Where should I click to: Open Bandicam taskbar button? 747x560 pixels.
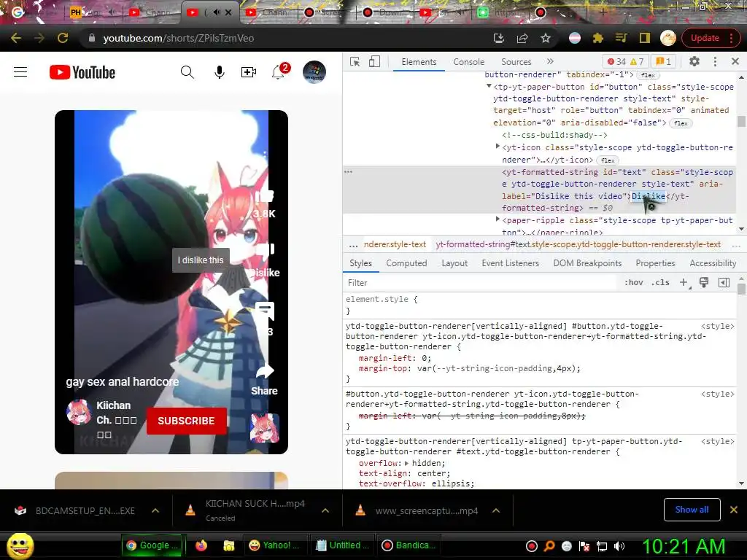pos(409,545)
